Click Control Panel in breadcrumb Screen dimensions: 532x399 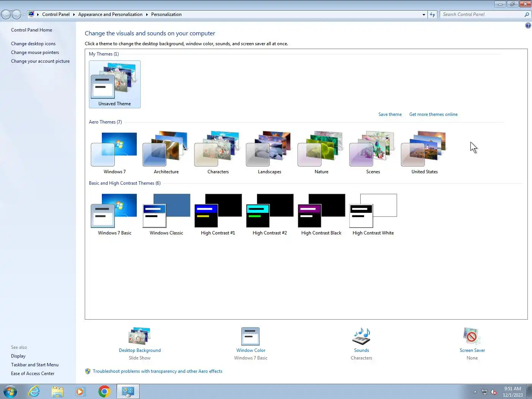coord(56,14)
